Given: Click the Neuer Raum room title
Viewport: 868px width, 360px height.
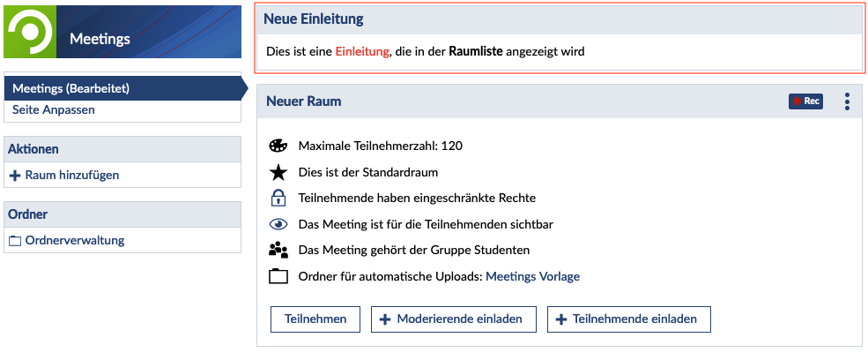Looking at the screenshot, I should coord(303,101).
